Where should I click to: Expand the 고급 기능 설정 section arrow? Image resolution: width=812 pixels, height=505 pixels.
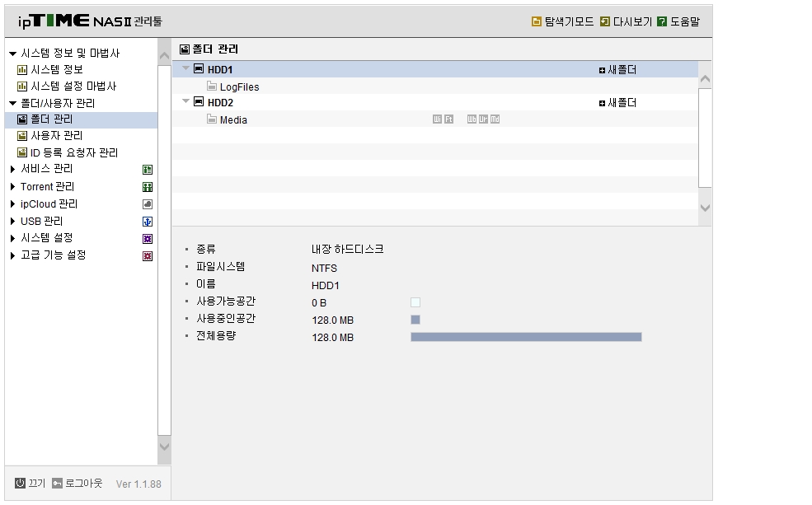pos(12,255)
